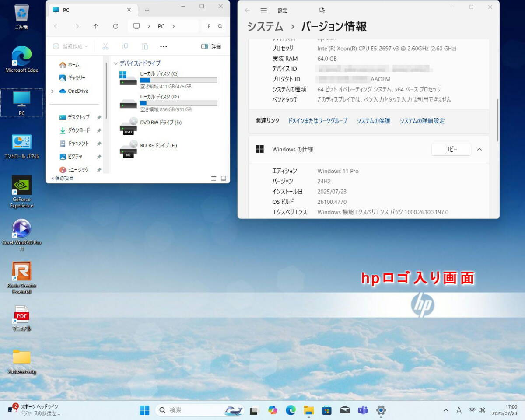Open Edge from the taskbar
The image size is (525, 420).
pos(290,410)
